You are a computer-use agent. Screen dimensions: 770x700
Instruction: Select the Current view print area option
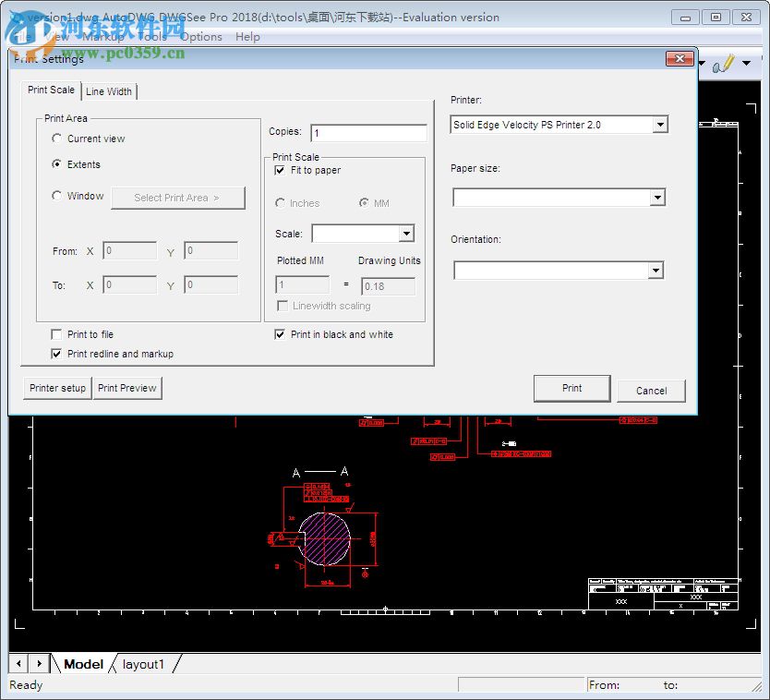coord(56,139)
